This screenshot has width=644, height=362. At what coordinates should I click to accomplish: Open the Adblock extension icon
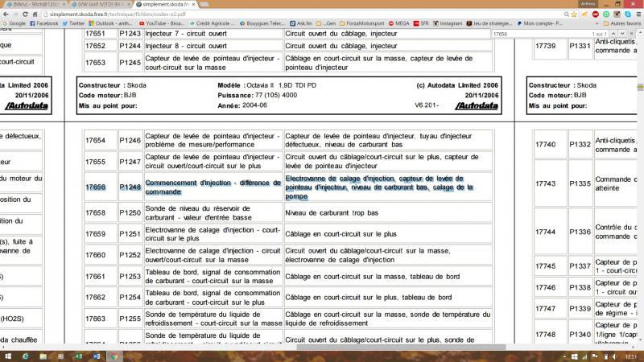(x=596, y=14)
